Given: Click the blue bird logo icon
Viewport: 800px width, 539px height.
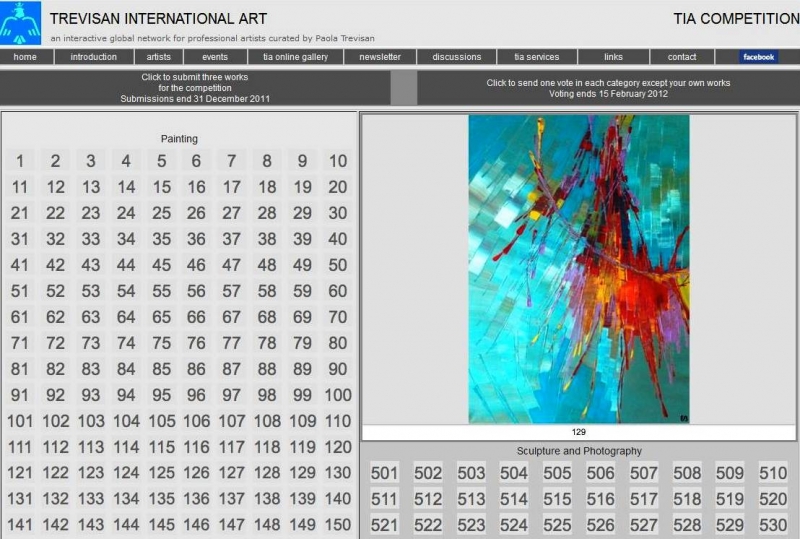Looking at the screenshot, I should [x=21, y=22].
